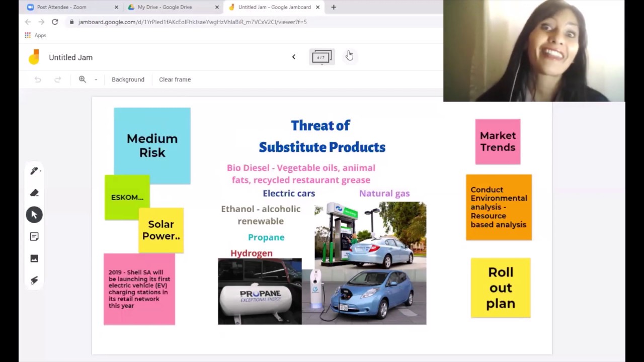Select the green ESKOM sticky note

point(127,197)
